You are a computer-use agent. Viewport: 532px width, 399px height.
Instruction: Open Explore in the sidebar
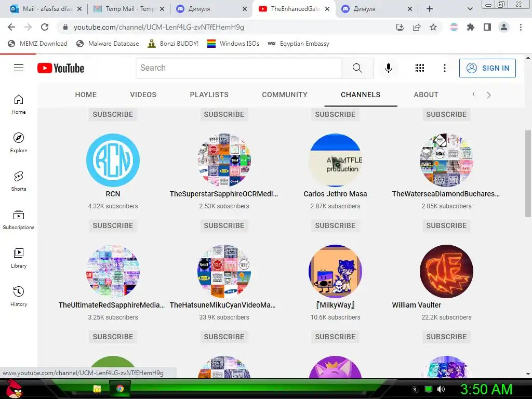(x=19, y=143)
